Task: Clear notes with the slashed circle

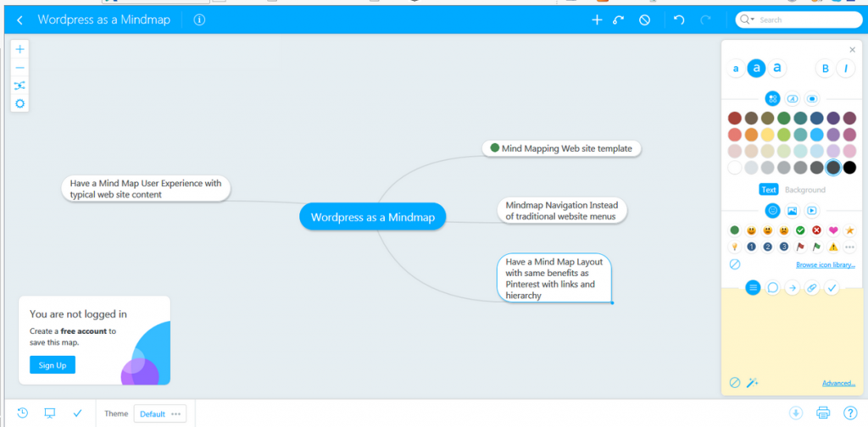Action: pyautogui.click(x=735, y=383)
